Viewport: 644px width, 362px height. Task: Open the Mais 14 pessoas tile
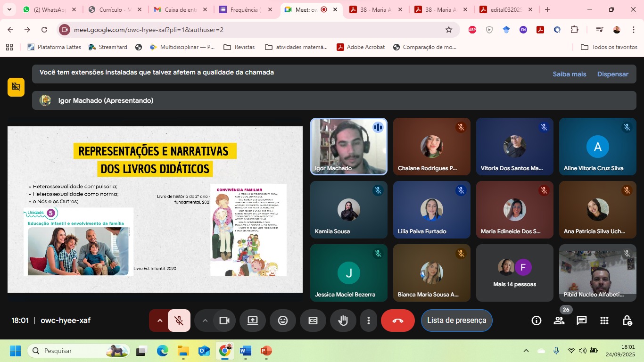coord(514,273)
